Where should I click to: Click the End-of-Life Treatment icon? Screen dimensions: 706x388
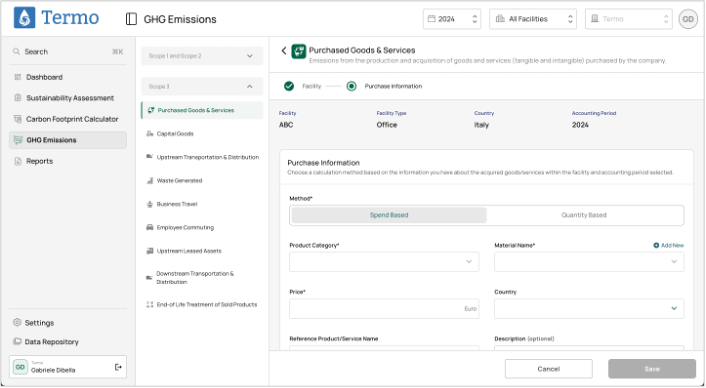tap(150, 304)
